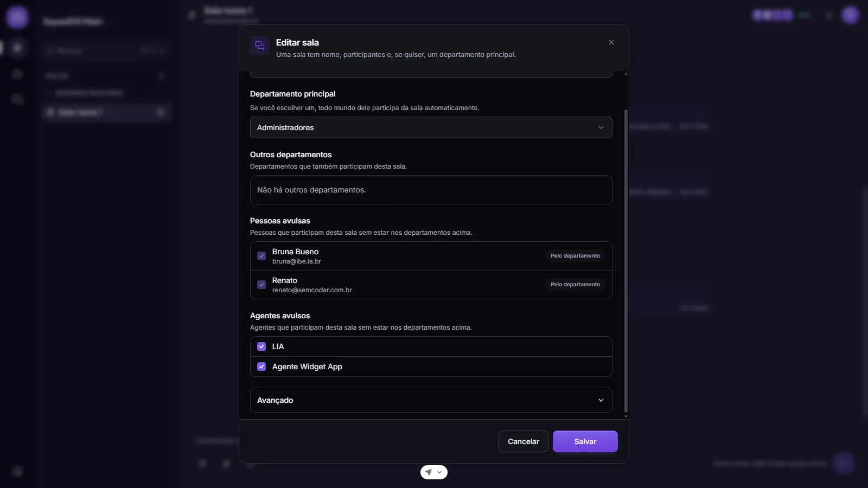Click the Cancelar button
868x488 pixels.
524,441
